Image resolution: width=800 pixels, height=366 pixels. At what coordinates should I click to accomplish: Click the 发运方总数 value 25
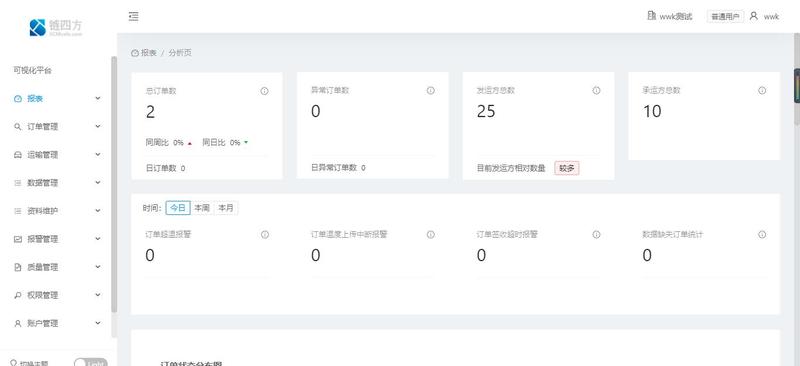click(486, 111)
